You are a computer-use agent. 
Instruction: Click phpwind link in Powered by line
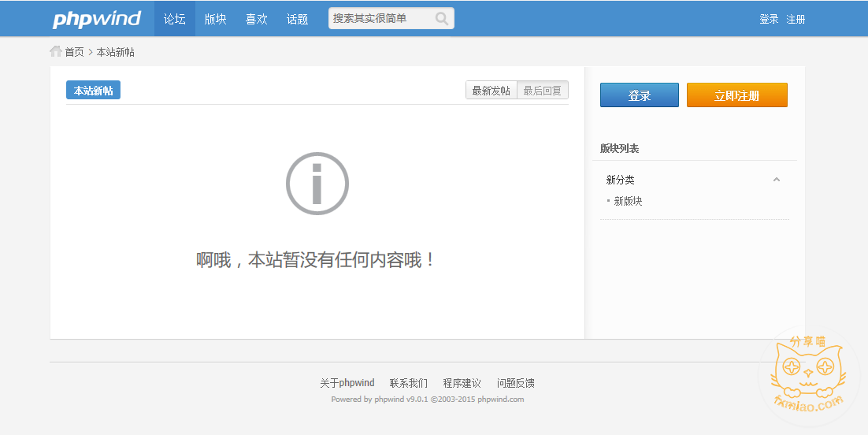(x=389, y=399)
